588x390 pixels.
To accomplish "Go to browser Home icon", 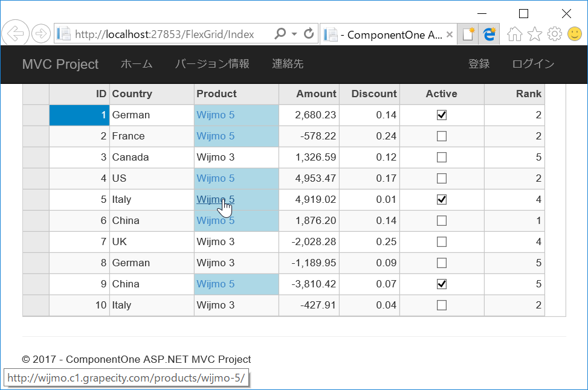I will pyautogui.click(x=514, y=34).
